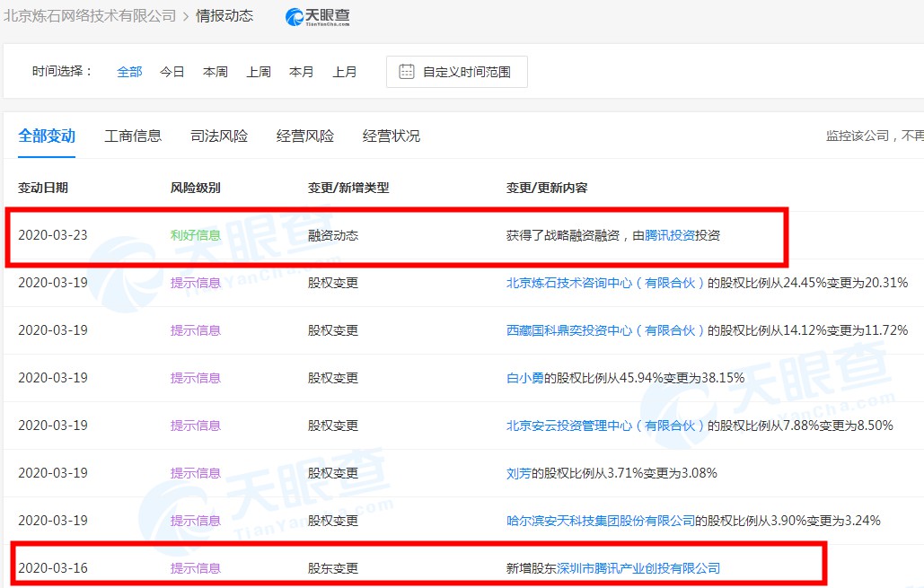Click breadcrumb item 情报动态
The height and width of the screenshot is (588, 924).
tap(224, 16)
